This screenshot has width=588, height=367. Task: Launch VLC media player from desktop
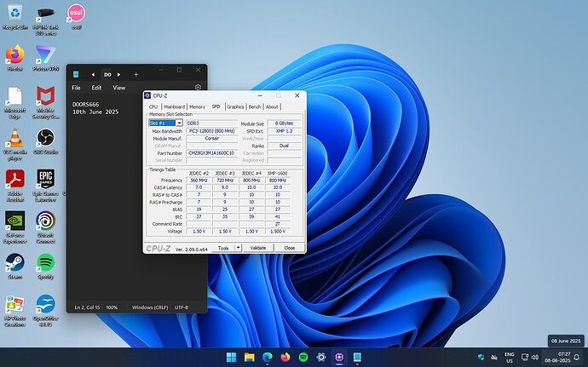[x=15, y=145]
